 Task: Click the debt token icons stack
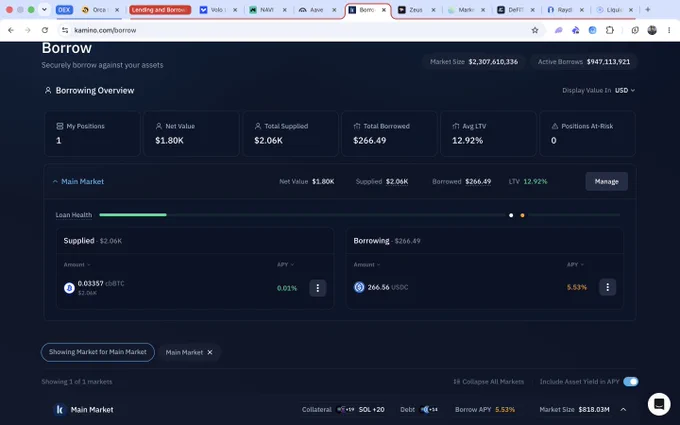coord(429,409)
